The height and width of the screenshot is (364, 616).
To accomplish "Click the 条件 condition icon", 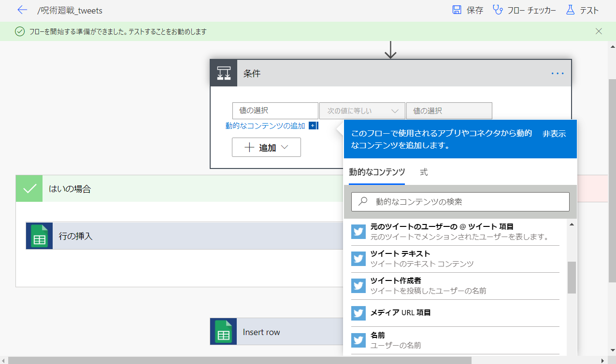I will (x=224, y=73).
